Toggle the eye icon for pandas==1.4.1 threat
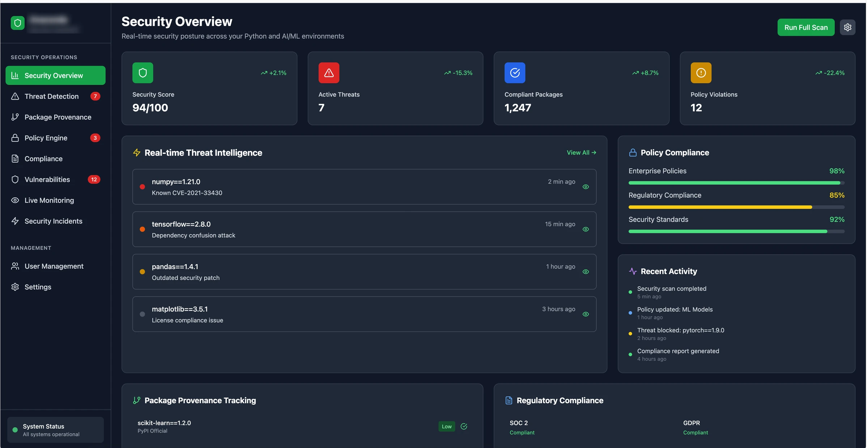Screen dimensions: 868x448 click(x=586, y=271)
